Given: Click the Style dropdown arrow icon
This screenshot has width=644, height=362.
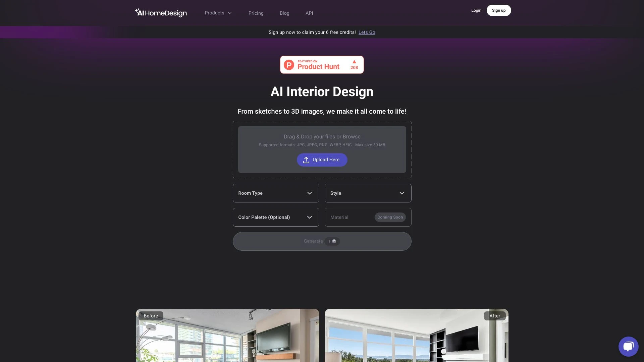Looking at the screenshot, I should click(401, 193).
